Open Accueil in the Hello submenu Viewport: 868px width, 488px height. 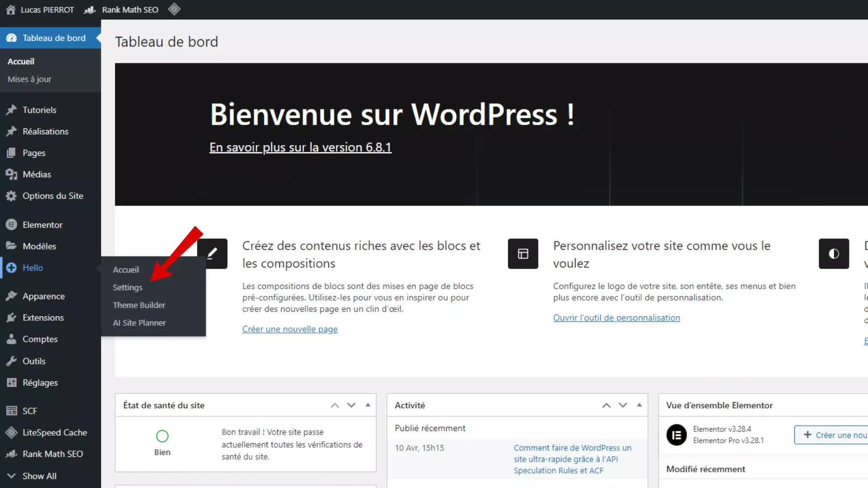pyautogui.click(x=126, y=270)
